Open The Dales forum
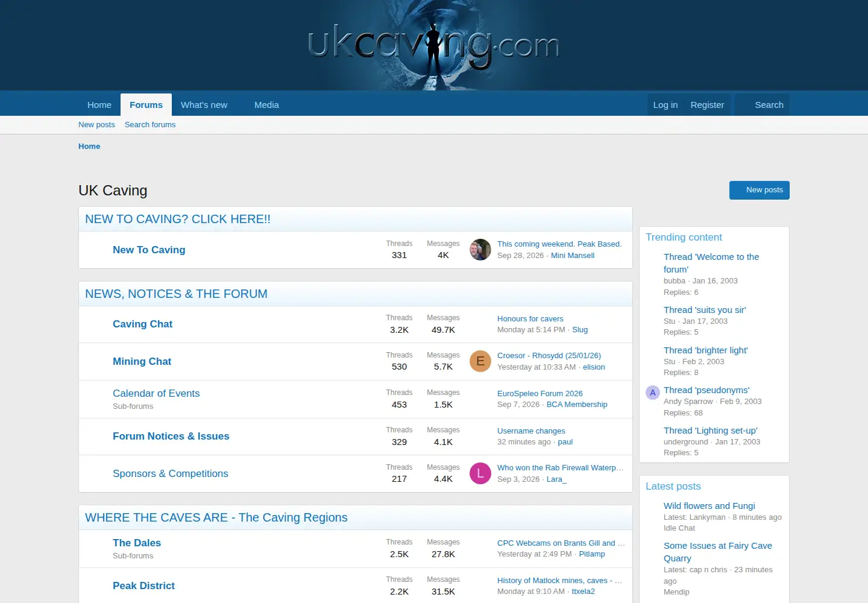The height and width of the screenshot is (603, 868). [x=137, y=543]
